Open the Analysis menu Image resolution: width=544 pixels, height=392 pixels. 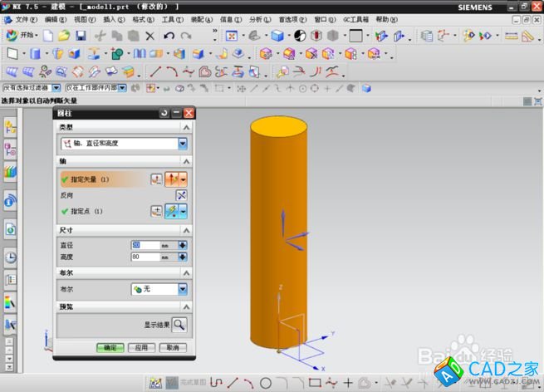pos(260,19)
